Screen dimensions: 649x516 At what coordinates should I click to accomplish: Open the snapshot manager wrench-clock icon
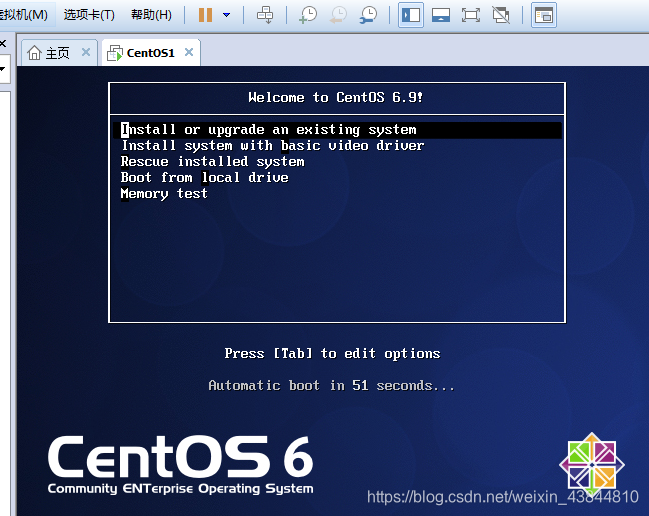click(368, 15)
